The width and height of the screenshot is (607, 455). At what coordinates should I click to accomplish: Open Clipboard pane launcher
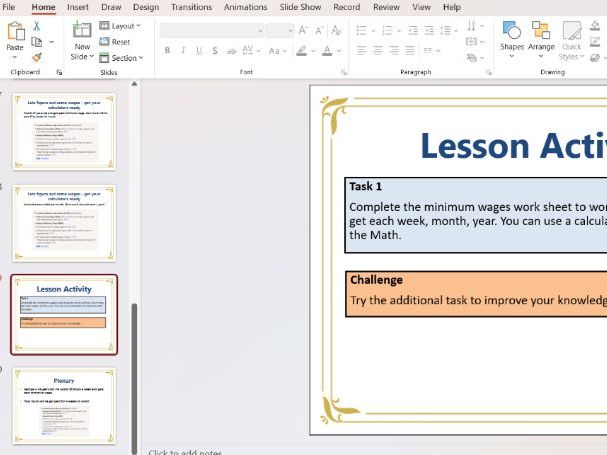pyautogui.click(x=59, y=72)
